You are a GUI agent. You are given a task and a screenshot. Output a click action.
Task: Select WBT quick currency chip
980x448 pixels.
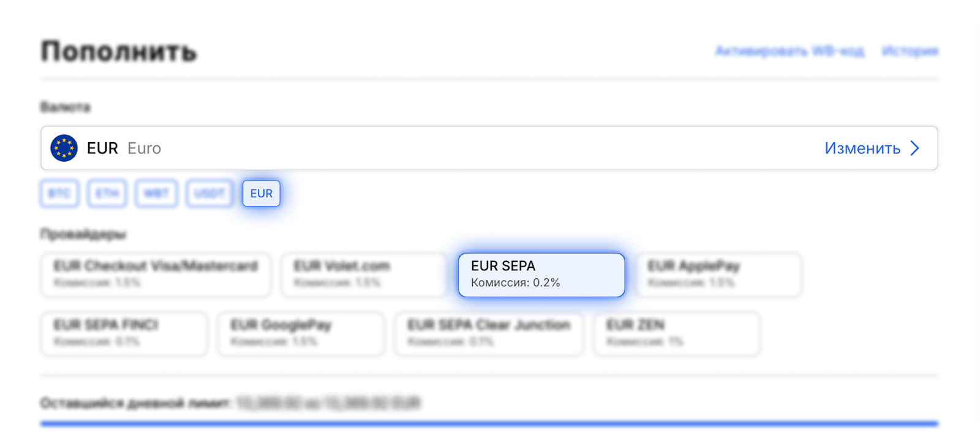pyautogui.click(x=156, y=194)
